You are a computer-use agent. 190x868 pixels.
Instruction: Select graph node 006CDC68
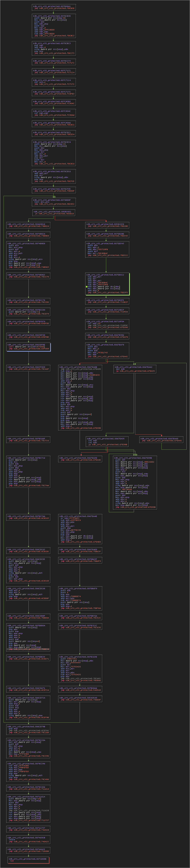coord(28,593)
